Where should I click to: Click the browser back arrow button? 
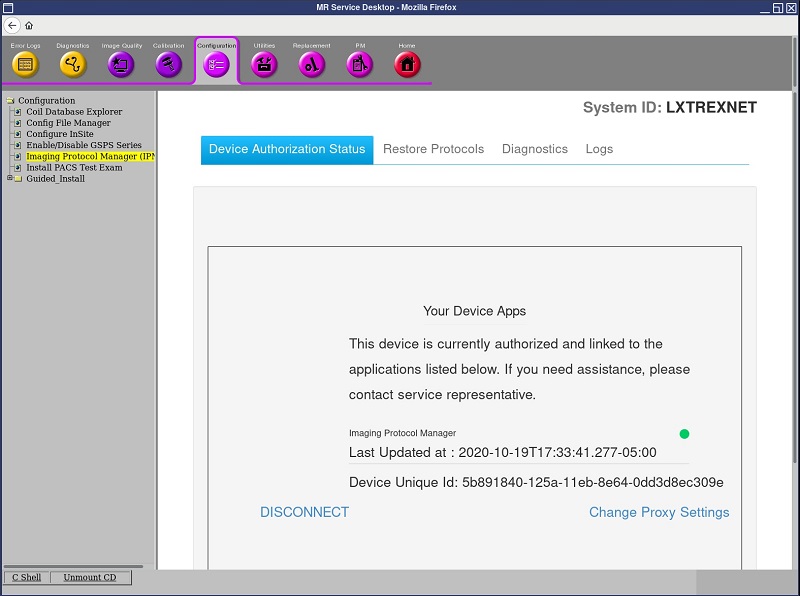(x=13, y=25)
